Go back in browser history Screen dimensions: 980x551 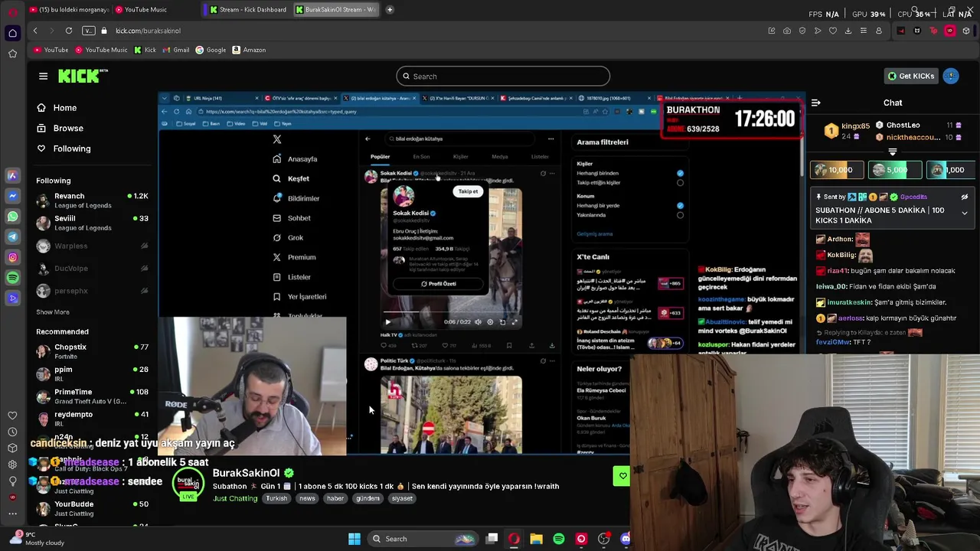point(35,31)
